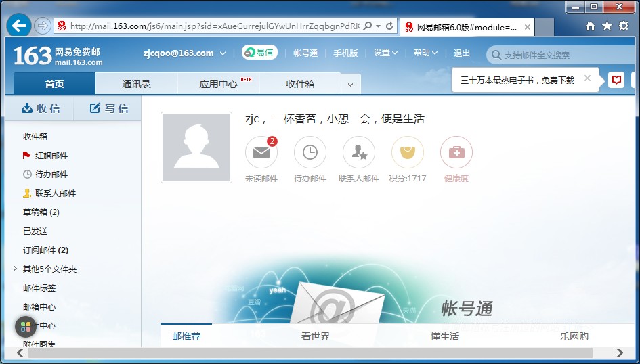Click the red e-book icon at top right
The image size is (640, 364).
[x=616, y=79]
